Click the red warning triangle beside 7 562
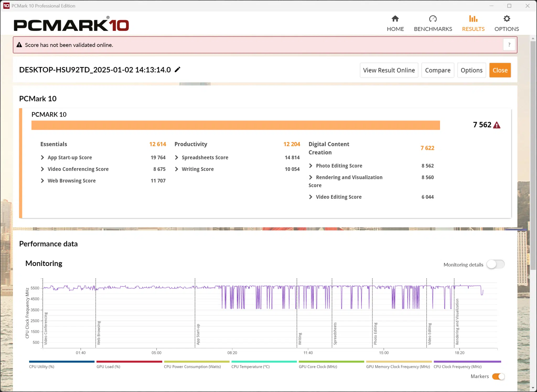 click(x=497, y=125)
